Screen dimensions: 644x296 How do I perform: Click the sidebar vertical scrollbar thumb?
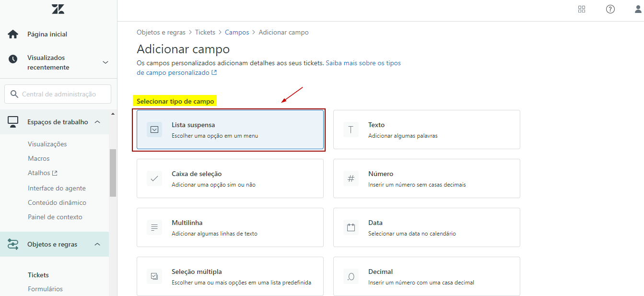(113, 173)
